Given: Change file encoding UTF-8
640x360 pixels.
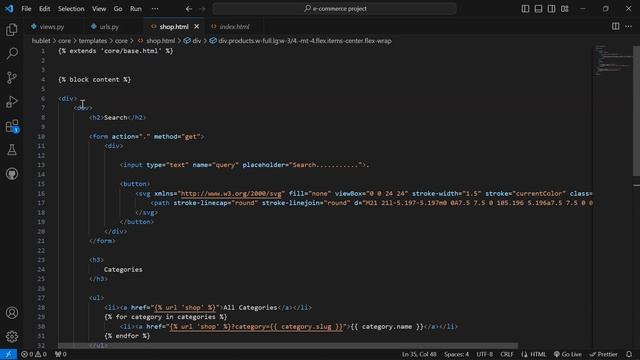Looking at the screenshot, I should click(484, 354).
